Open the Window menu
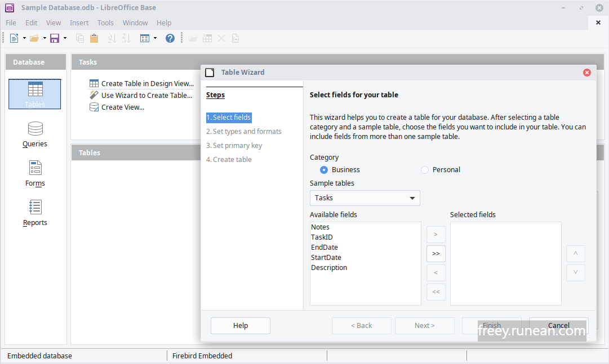Viewport: 609px width, 364px height. click(x=135, y=23)
